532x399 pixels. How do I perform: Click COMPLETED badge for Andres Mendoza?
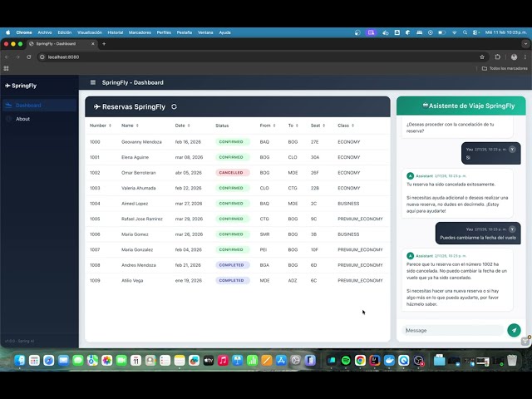coord(233,265)
